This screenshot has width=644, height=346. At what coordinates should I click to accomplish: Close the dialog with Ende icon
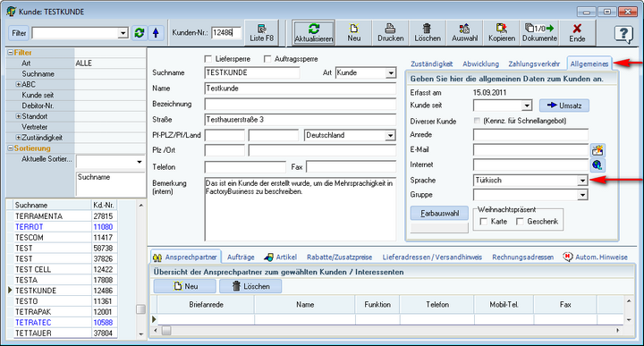577,32
